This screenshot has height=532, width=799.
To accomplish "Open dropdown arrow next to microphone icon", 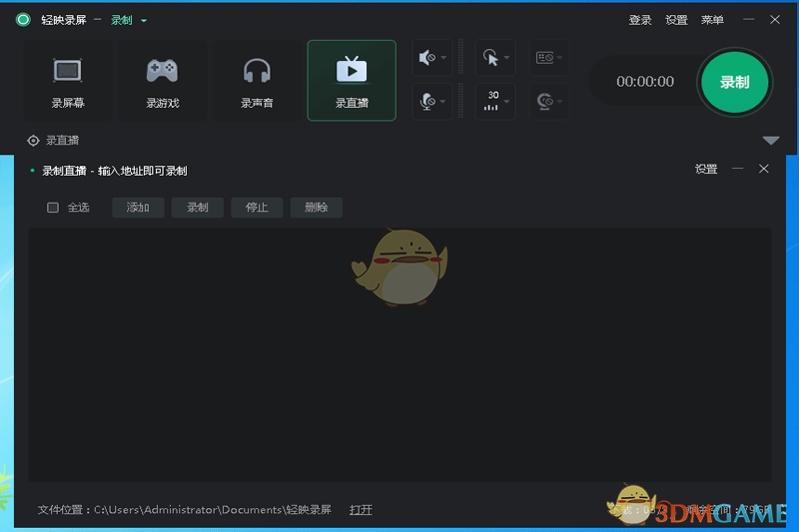I will [x=442, y=101].
